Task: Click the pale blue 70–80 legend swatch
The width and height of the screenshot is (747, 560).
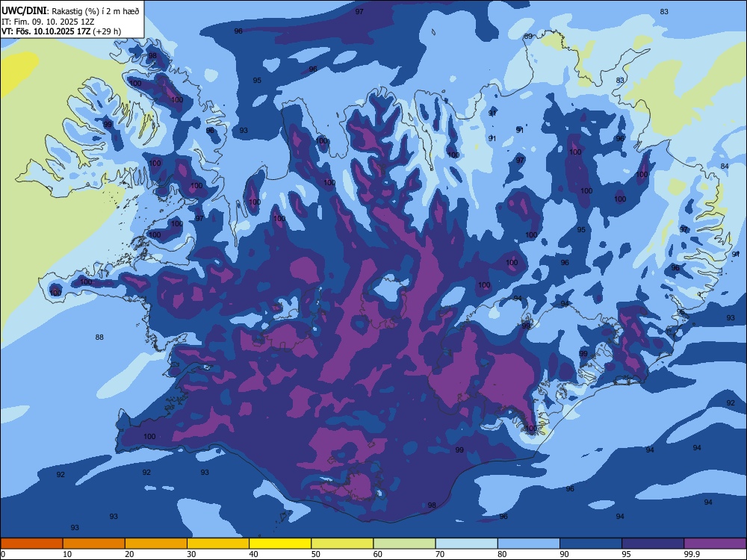Action: tap(466, 544)
